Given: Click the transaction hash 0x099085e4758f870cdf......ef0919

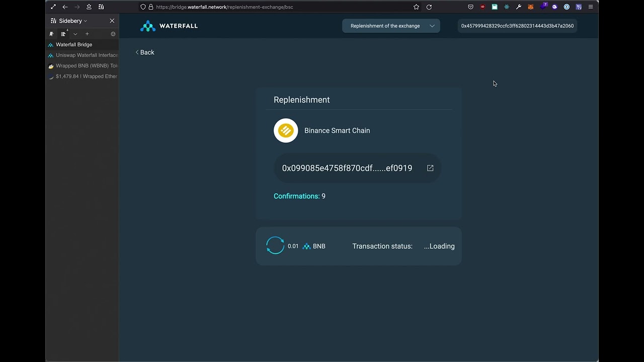Looking at the screenshot, I should click(x=347, y=168).
